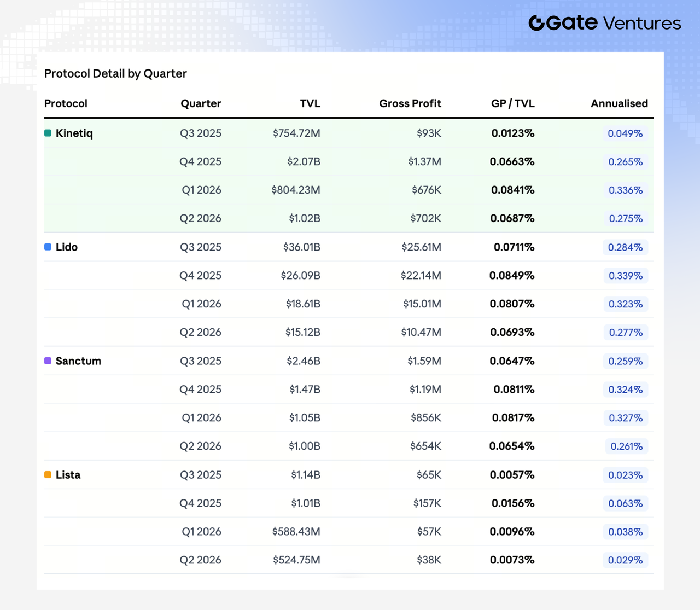Sort by the Gross Profit column header
Viewport: 700px width, 610px height.
(410, 103)
